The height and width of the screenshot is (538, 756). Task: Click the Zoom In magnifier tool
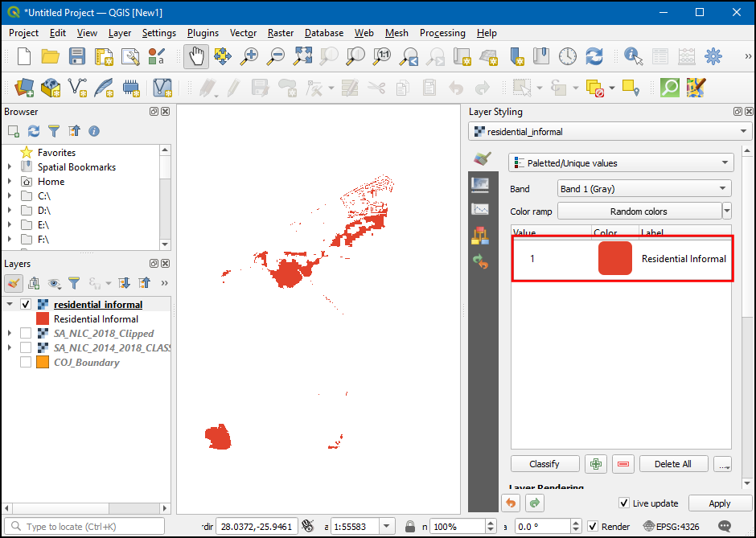coord(250,56)
